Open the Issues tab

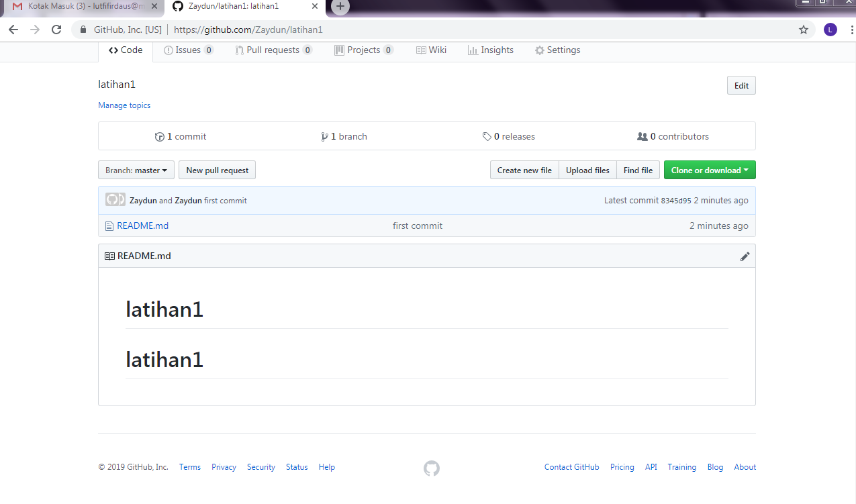click(x=189, y=50)
